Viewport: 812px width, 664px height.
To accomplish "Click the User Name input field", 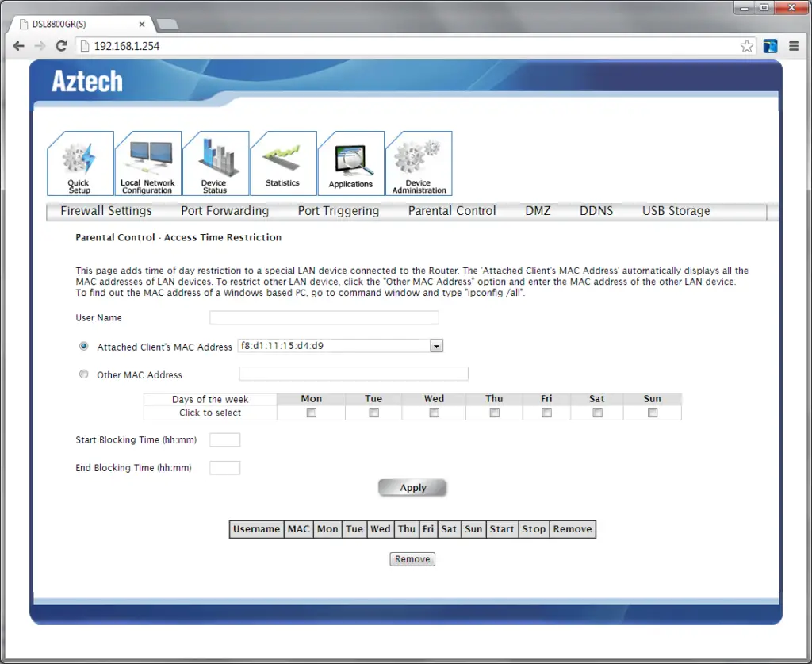I will pyautogui.click(x=324, y=317).
